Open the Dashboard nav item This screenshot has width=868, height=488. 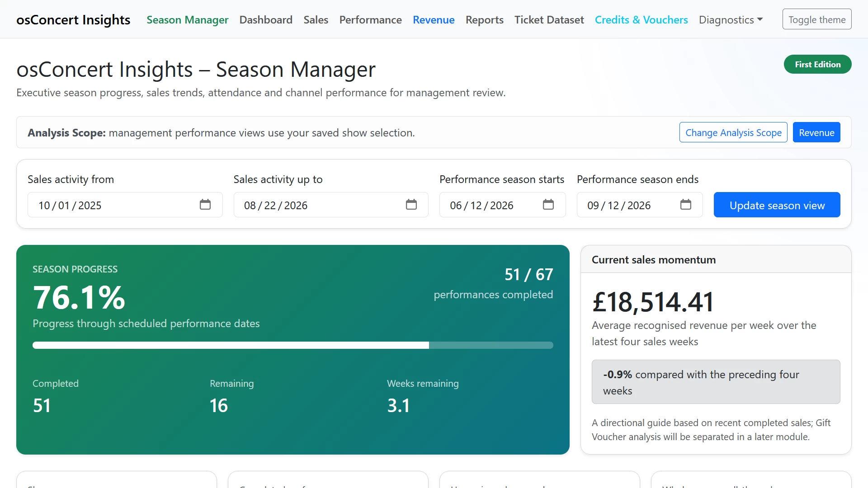[266, 20]
